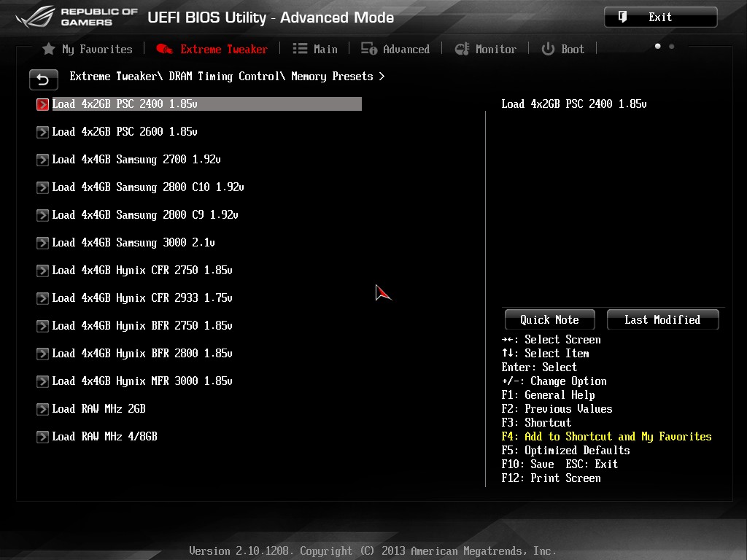This screenshot has width=747, height=560.
Task: Show the Last Modified settings
Action: [x=662, y=319]
